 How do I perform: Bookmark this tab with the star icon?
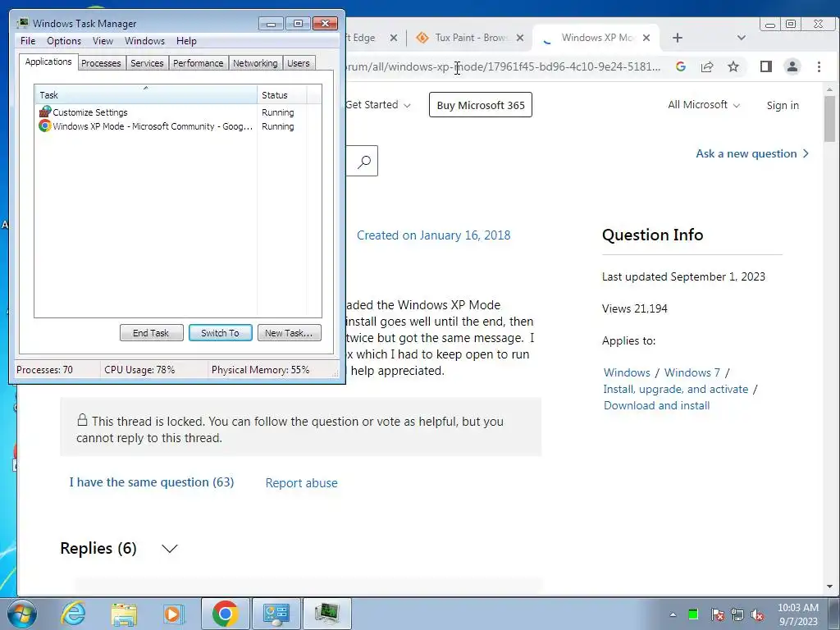point(733,66)
